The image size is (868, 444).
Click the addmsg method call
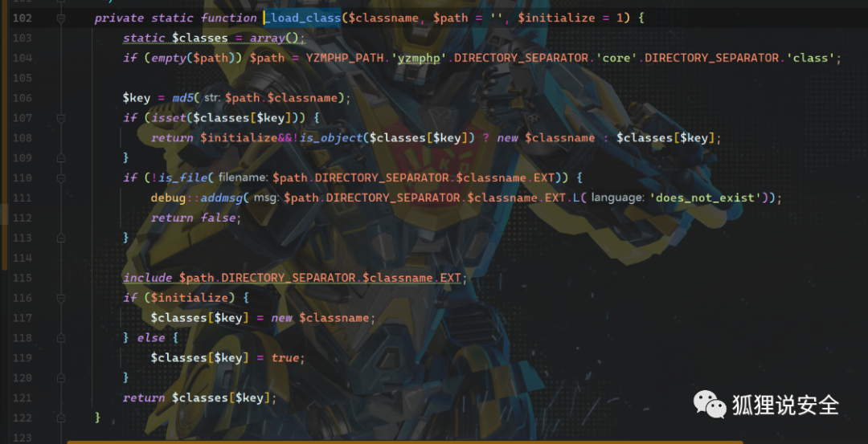[222, 198]
